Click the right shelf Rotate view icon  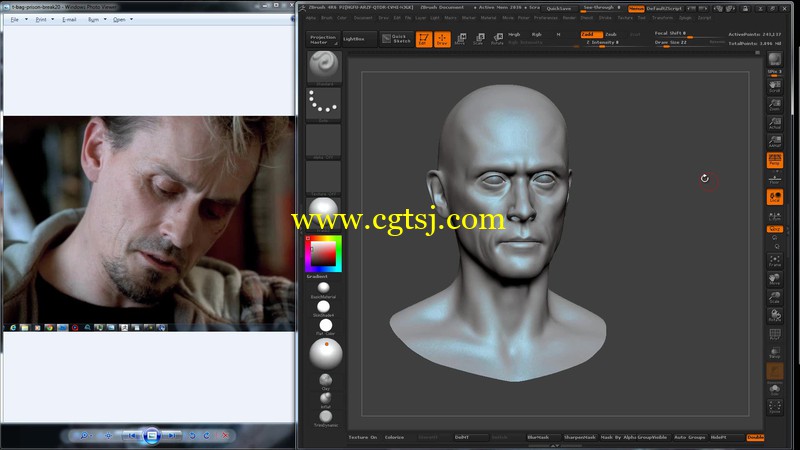pos(774,315)
